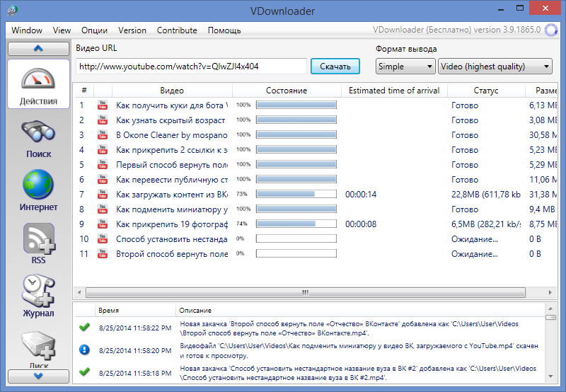Click YouTube icon of row 5 video
This screenshot has width=566, height=392.
pyautogui.click(x=103, y=165)
